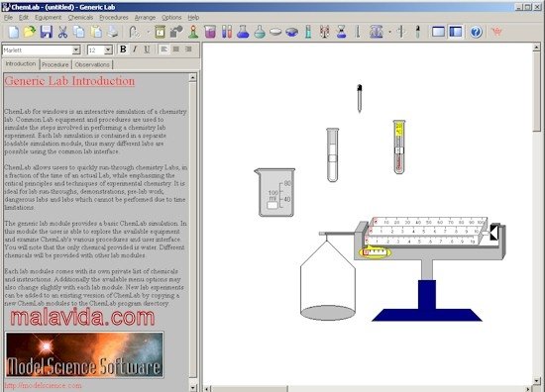The image size is (545, 392).
Task: Open a lab file with folder icon
Action: [x=30, y=32]
